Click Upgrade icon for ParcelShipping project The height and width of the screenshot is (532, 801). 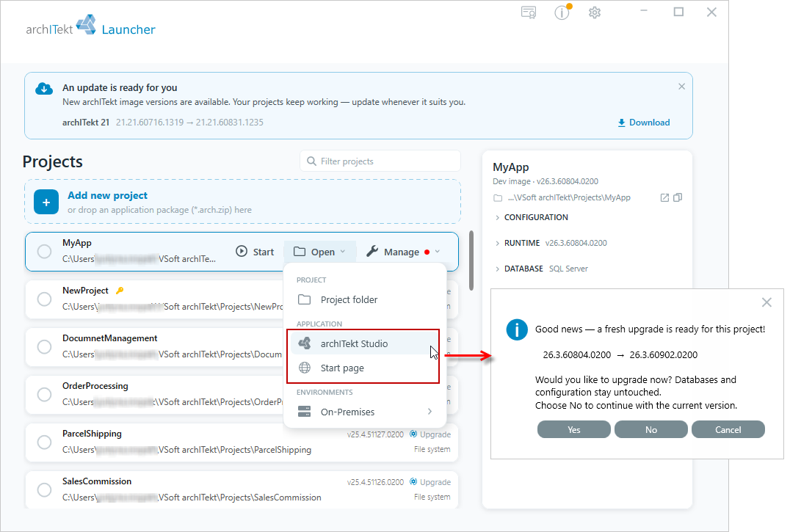click(x=413, y=434)
